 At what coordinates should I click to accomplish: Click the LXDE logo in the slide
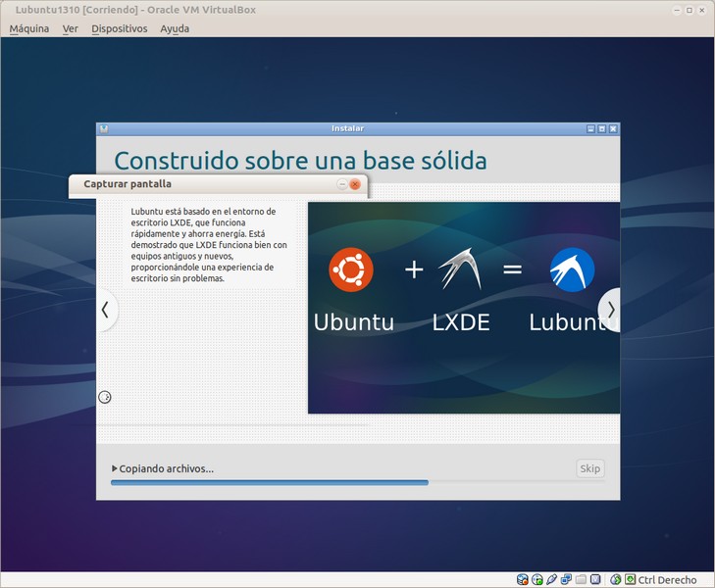click(460, 269)
